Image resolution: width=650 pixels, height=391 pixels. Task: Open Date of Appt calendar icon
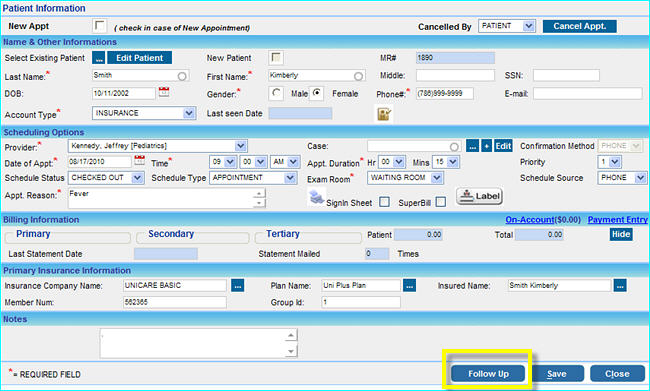pos(139,160)
